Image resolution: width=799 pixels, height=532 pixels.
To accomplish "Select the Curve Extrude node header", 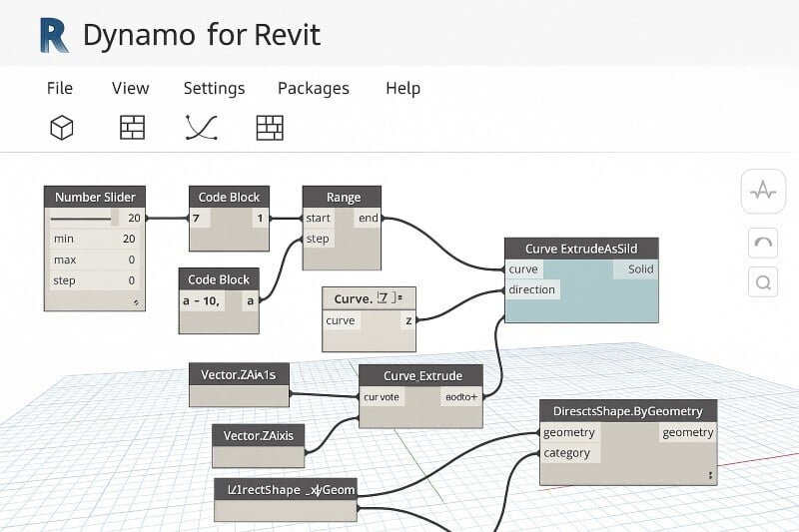I will tap(420, 375).
